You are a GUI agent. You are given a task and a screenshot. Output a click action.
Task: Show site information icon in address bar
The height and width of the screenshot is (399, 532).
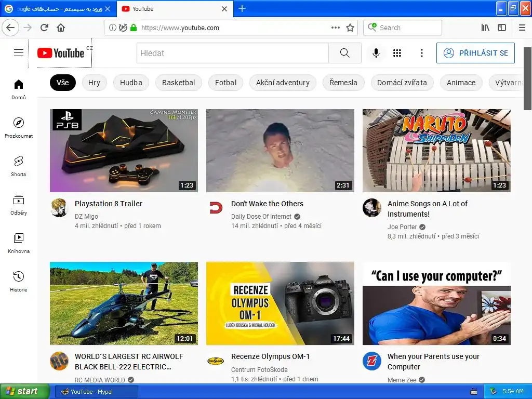[112, 28]
